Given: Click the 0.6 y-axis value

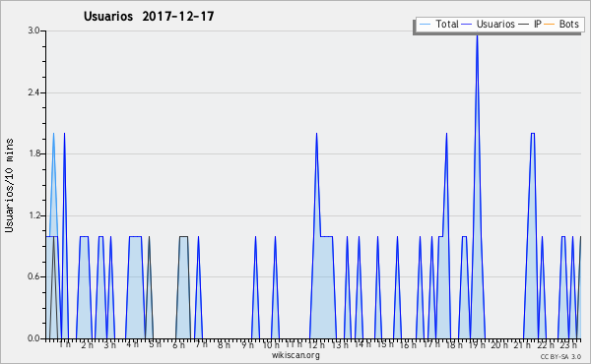Looking at the screenshot, I should 33,277.
